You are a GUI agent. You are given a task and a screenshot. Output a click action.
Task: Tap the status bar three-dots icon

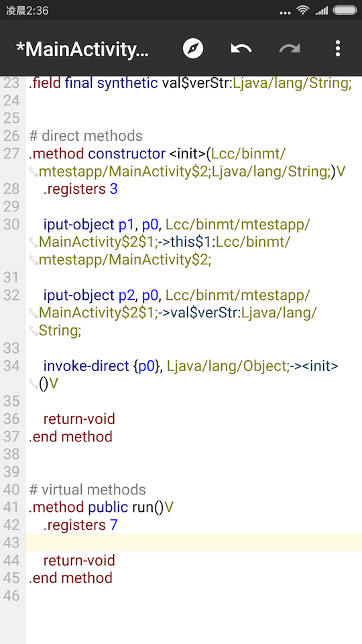click(284, 13)
